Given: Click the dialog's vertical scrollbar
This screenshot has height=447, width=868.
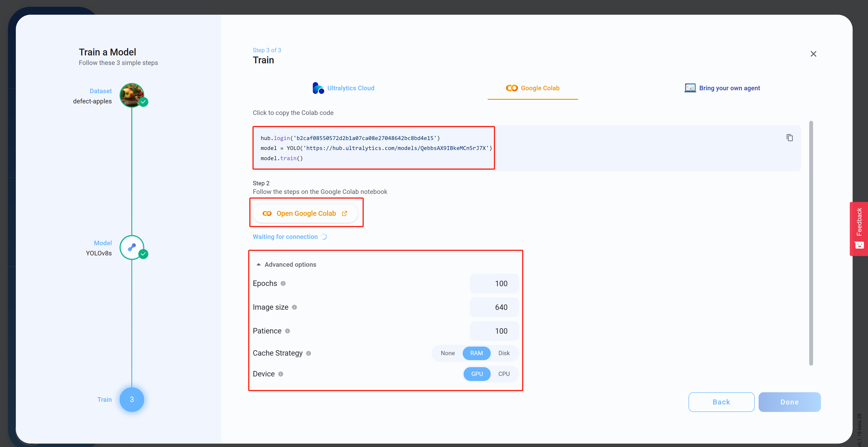Looking at the screenshot, I should 811,243.
